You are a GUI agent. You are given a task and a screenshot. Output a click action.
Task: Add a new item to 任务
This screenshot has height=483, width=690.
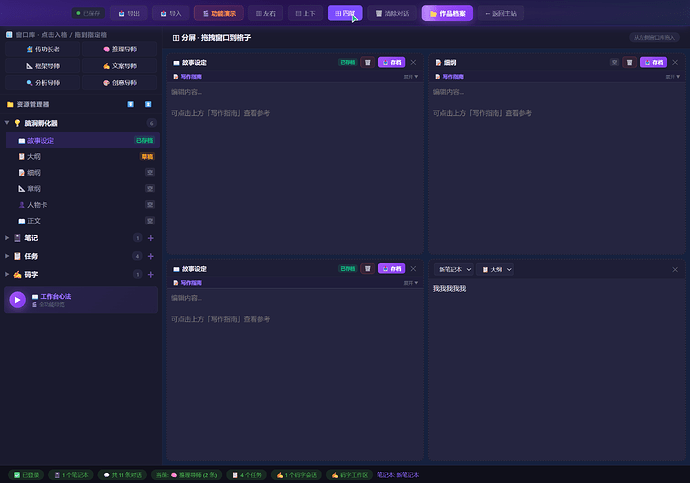click(x=150, y=256)
